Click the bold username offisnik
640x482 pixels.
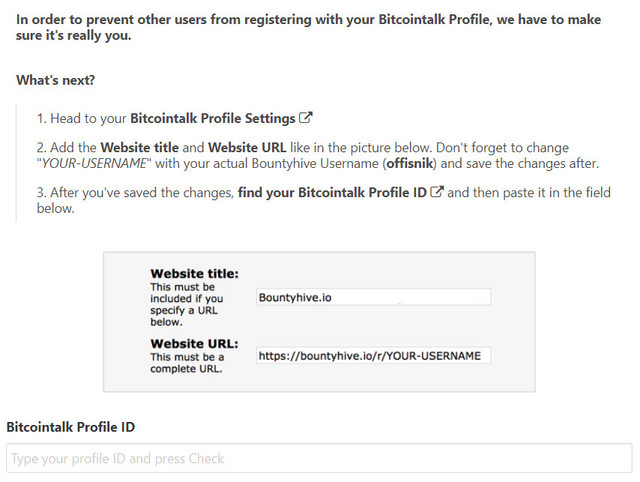point(409,164)
